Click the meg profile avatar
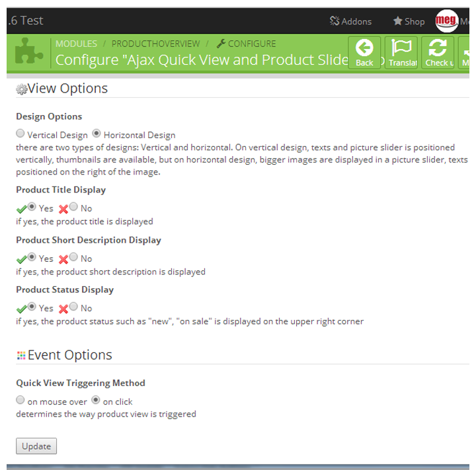The image size is (476, 476). coord(446,20)
